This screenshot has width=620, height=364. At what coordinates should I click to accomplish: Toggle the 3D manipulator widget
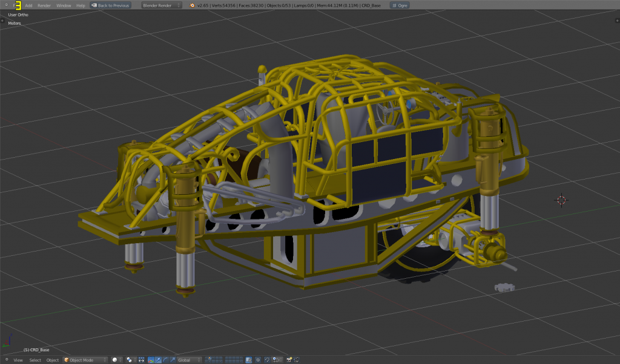tap(151, 360)
